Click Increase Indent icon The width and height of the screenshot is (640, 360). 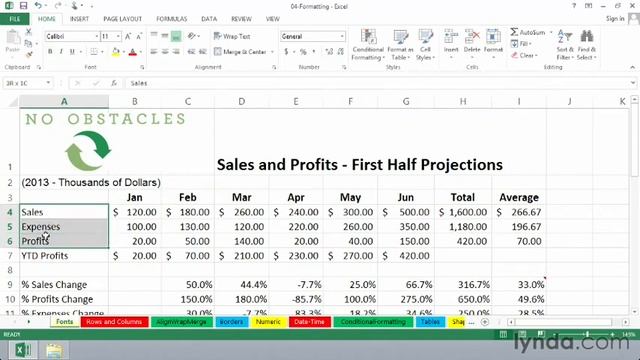pyautogui.click(x=202, y=52)
